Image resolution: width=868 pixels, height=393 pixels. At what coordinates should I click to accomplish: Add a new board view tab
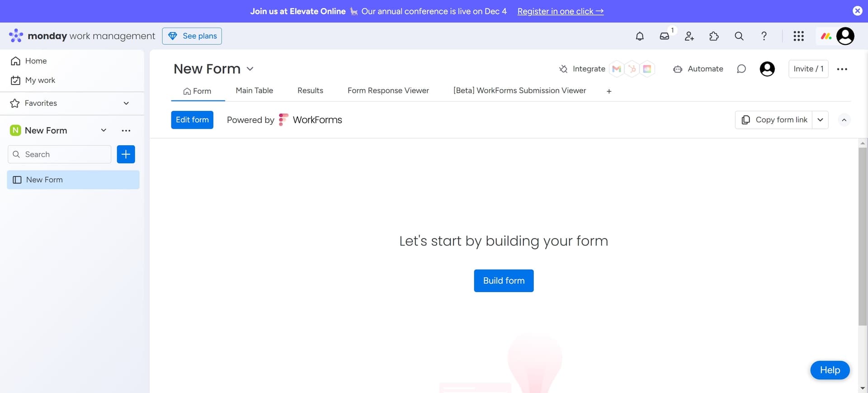coord(609,91)
